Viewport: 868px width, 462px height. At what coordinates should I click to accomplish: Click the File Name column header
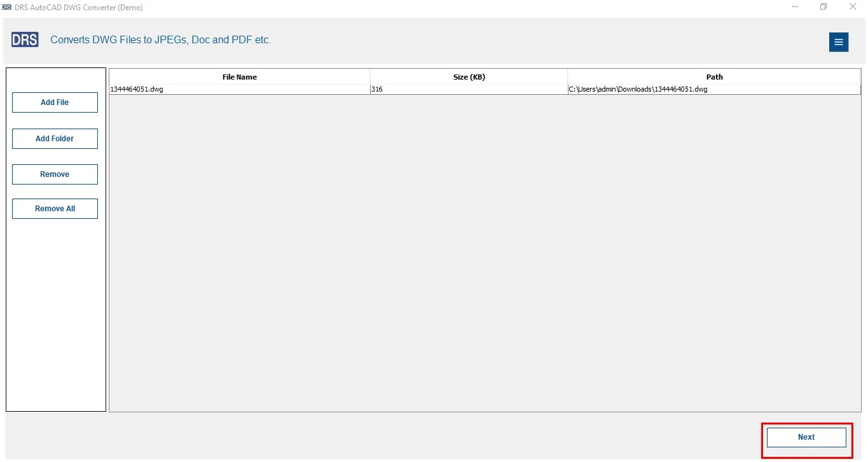coord(239,76)
